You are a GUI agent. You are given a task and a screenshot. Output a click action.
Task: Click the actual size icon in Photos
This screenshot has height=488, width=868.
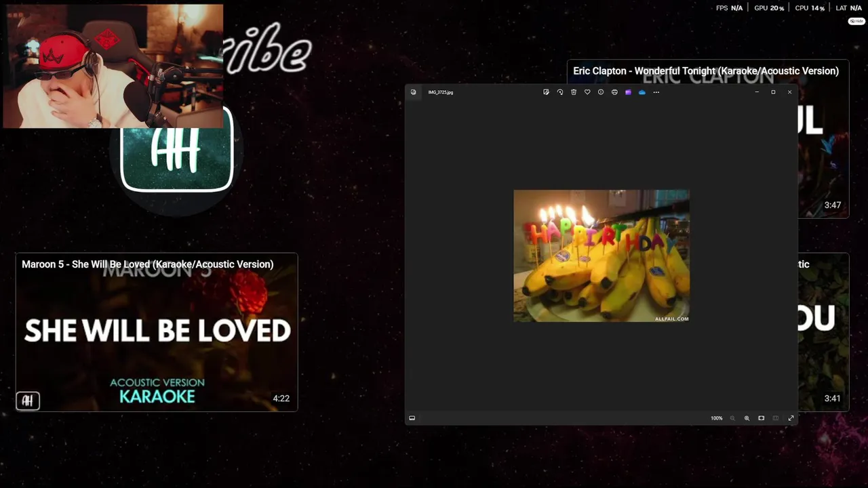776,418
